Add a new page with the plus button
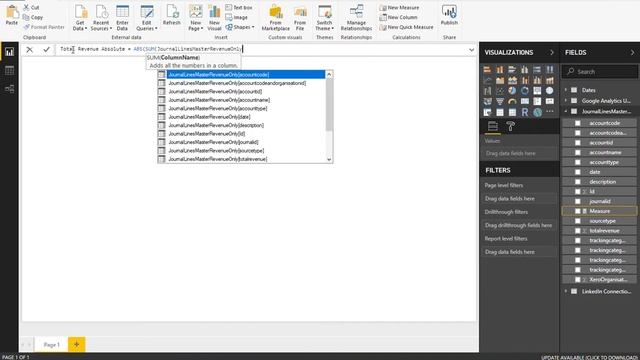Image resolution: width=640 pixels, height=360 pixels. point(77,344)
